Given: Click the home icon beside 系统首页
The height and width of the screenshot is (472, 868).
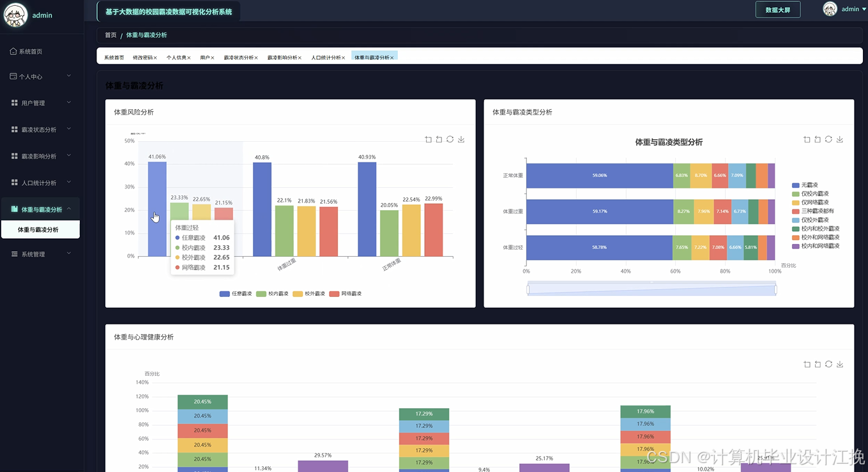Looking at the screenshot, I should pyautogui.click(x=13, y=51).
